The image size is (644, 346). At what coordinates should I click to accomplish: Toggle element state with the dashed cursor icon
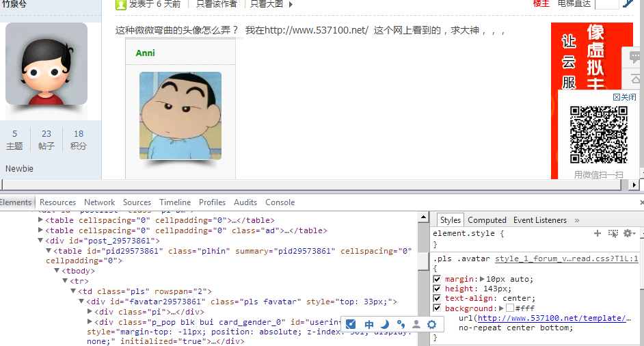[613, 233]
